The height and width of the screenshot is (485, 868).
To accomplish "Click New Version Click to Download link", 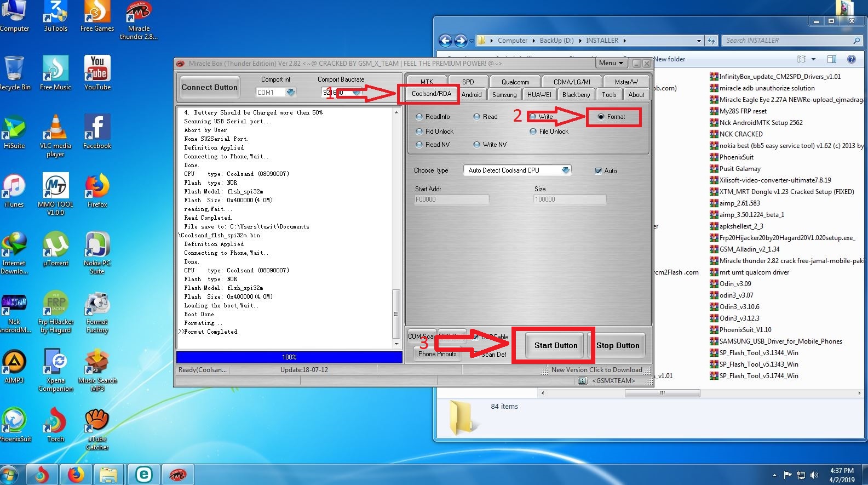I will tap(596, 370).
